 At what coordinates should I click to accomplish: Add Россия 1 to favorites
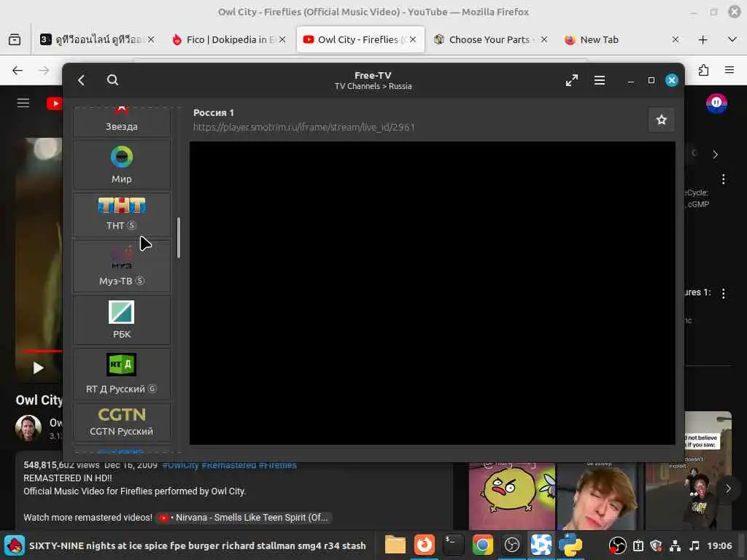coord(661,120)
